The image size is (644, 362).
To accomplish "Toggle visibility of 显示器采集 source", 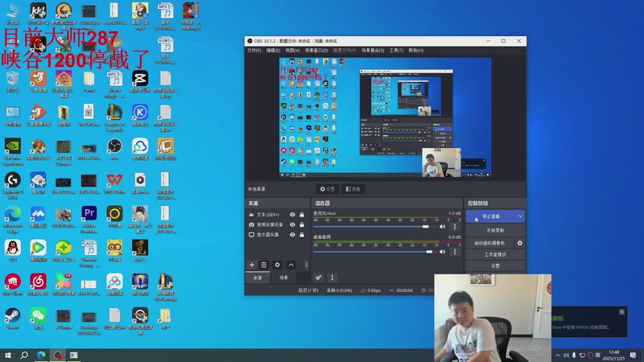I will click(x=292, y=235).
